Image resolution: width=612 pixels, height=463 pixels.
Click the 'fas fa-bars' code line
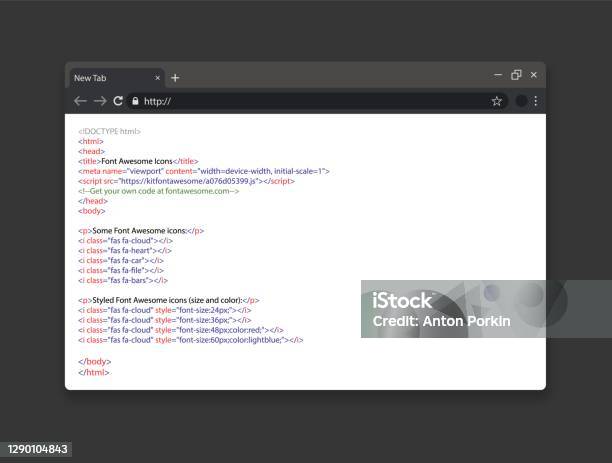click(123, 280)
